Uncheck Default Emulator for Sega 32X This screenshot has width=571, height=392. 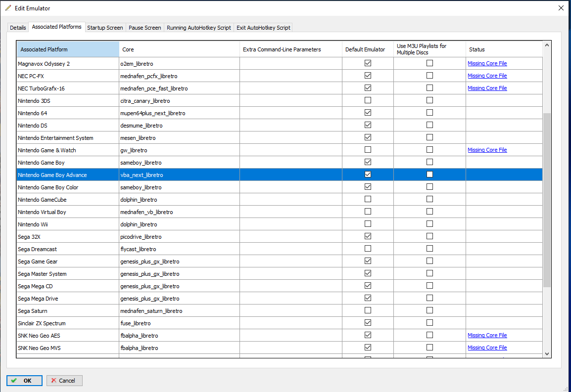click(x=368, y=236)
